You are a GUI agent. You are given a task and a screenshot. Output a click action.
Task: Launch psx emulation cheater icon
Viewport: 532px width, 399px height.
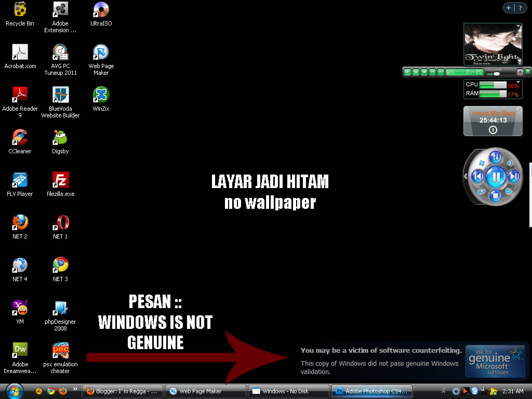tap(60, 358)
